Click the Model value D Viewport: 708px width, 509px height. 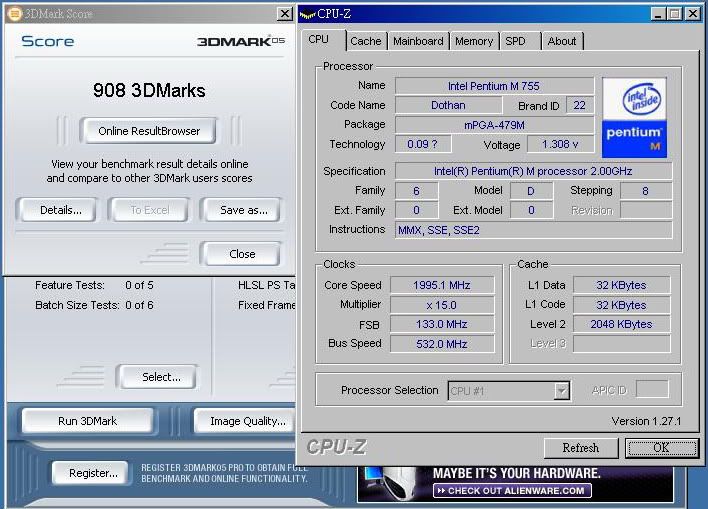tap(531, 191)
